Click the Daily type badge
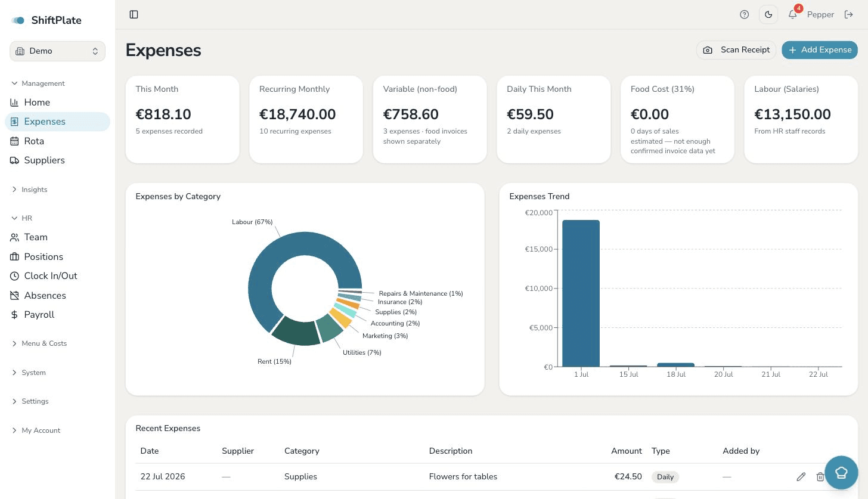The width and height of the screenshot is (868, 499). [665, 477]
